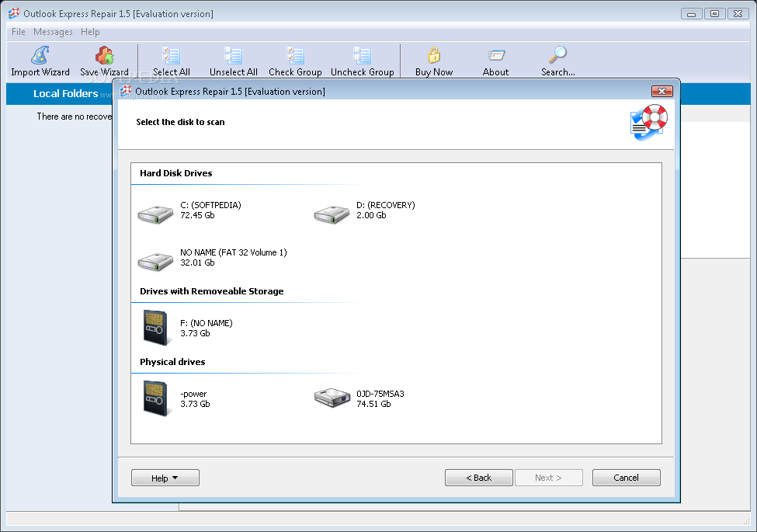Click the 72.45 Gb size text
The width and height of the screenshot is (757, 532).
click(197, 215)
